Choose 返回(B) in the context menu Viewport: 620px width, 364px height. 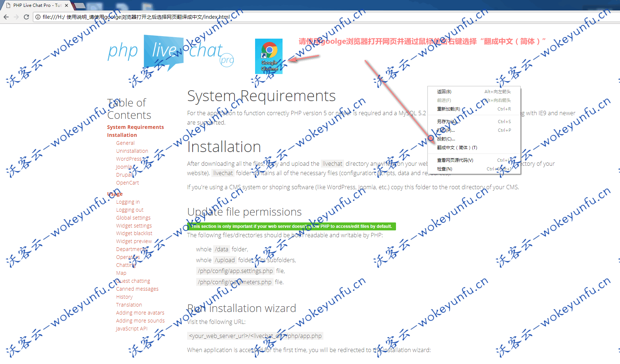474,92
